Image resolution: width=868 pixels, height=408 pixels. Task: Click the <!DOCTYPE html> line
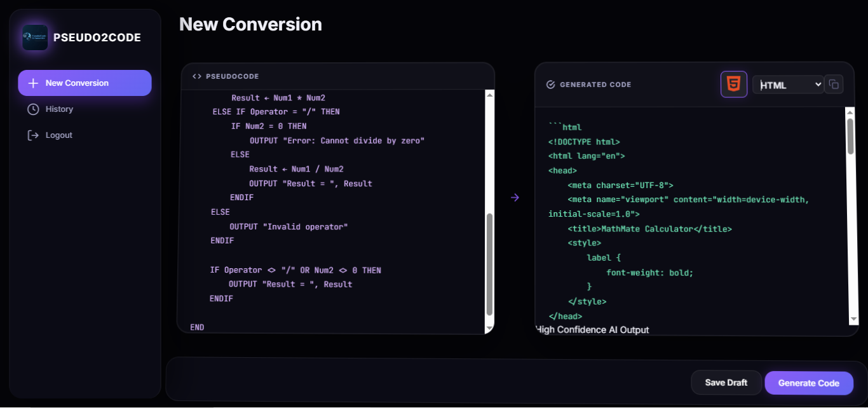tap(584, 142)
